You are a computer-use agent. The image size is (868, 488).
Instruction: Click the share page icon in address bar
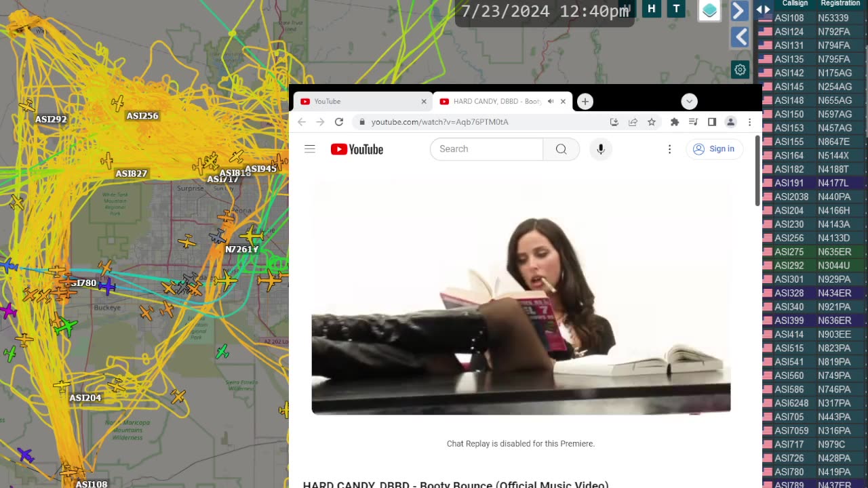[633, 122]
